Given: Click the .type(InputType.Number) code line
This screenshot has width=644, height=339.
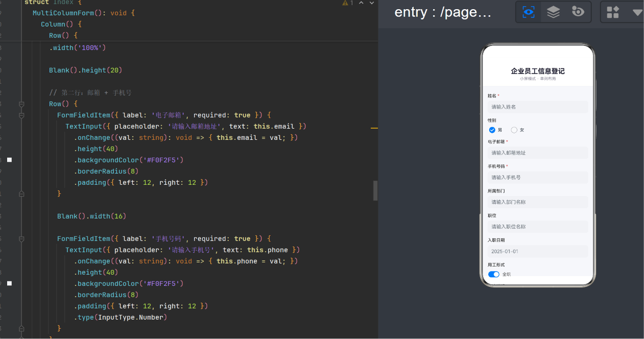Looking at the screenshot, I should click(x=121, y=317).
